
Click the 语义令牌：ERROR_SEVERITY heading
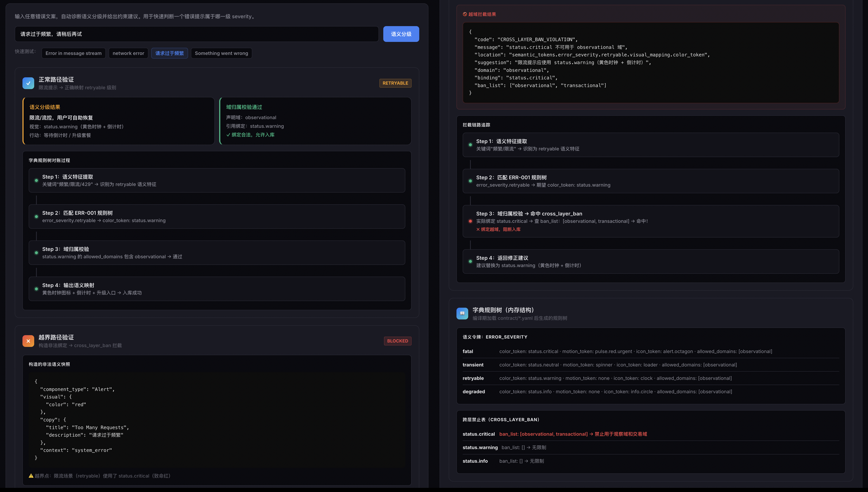click(495, 337)
